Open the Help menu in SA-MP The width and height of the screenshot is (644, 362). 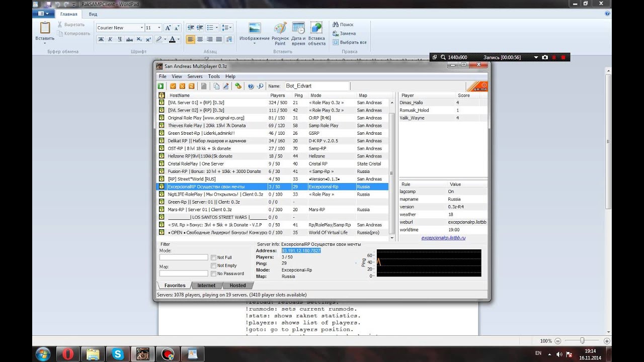[230, 76]
